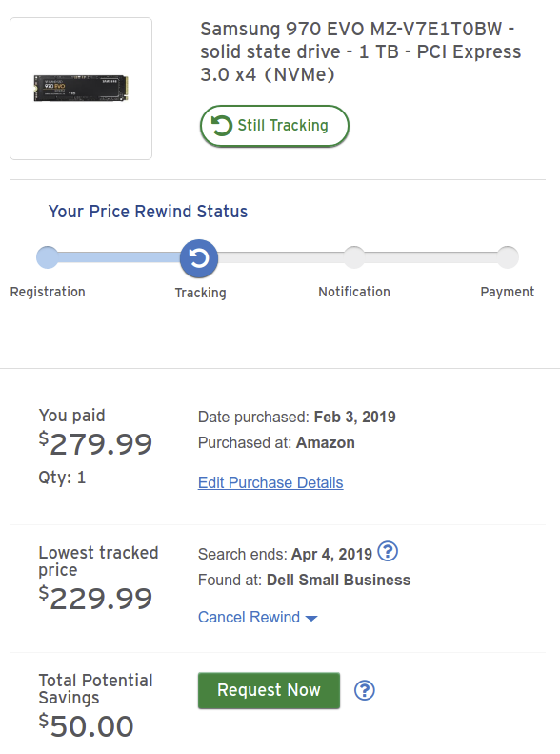Click the Registration step label

(x=48, y=292)
